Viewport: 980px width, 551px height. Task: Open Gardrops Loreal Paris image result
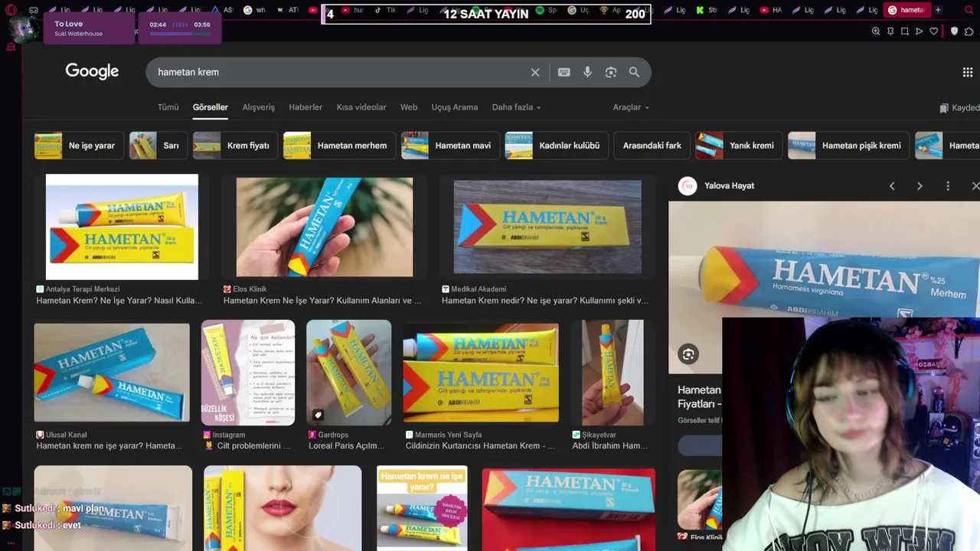click(x=348, y=373)
